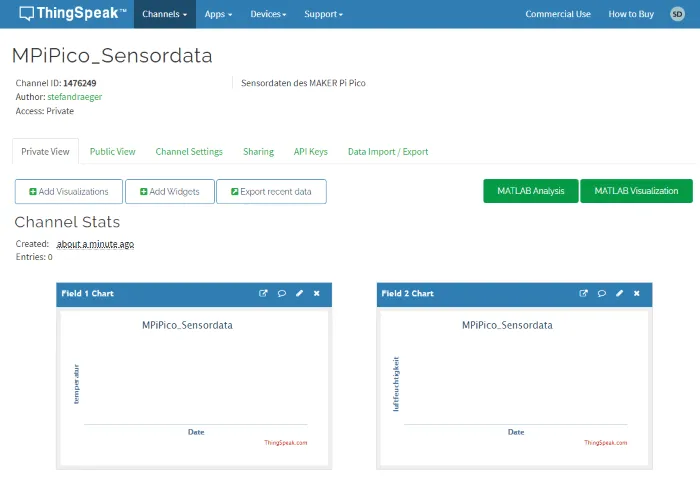Close the Field 1 Chart widget
This screenshot has height=481, width=700.
click(317, 294)
